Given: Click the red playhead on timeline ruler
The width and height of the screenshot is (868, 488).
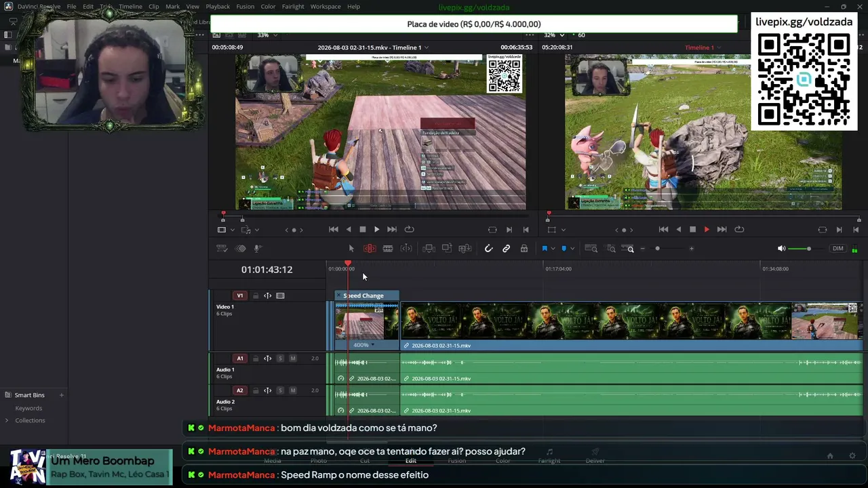Looking at the screenshot, I should click(x=348, y=263).
